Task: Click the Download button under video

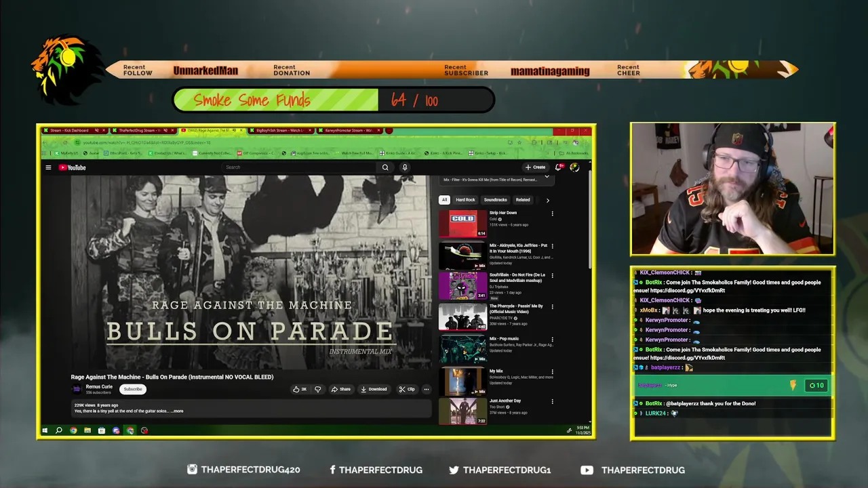Action: 374,389
